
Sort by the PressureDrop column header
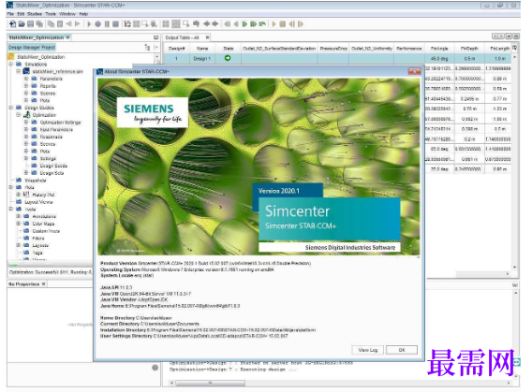(x=333, y=49)
